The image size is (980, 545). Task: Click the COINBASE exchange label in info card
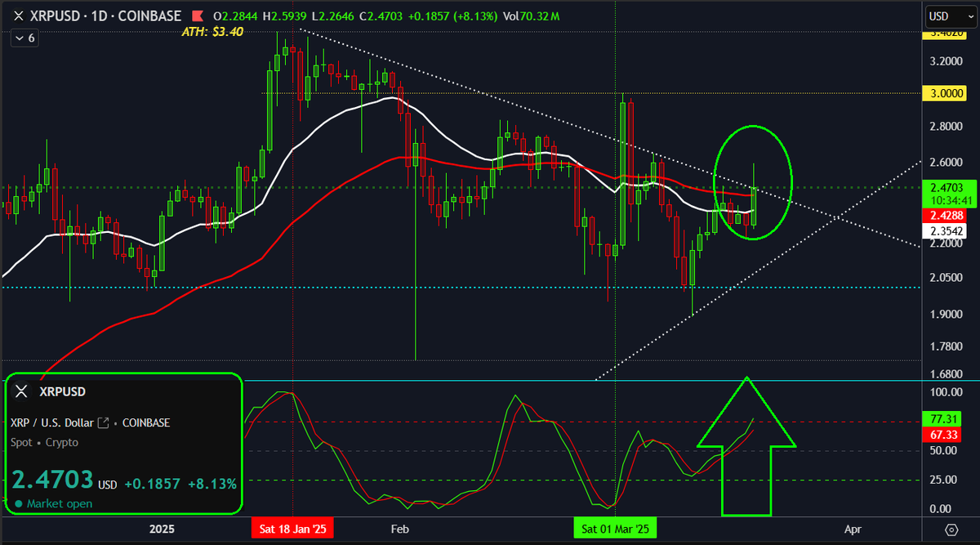(145, 422)
